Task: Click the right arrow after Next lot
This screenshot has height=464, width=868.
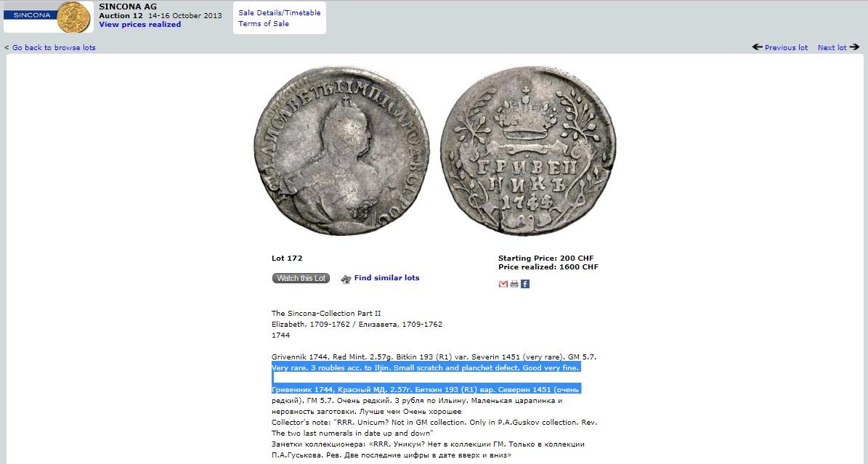Action: 855,47
